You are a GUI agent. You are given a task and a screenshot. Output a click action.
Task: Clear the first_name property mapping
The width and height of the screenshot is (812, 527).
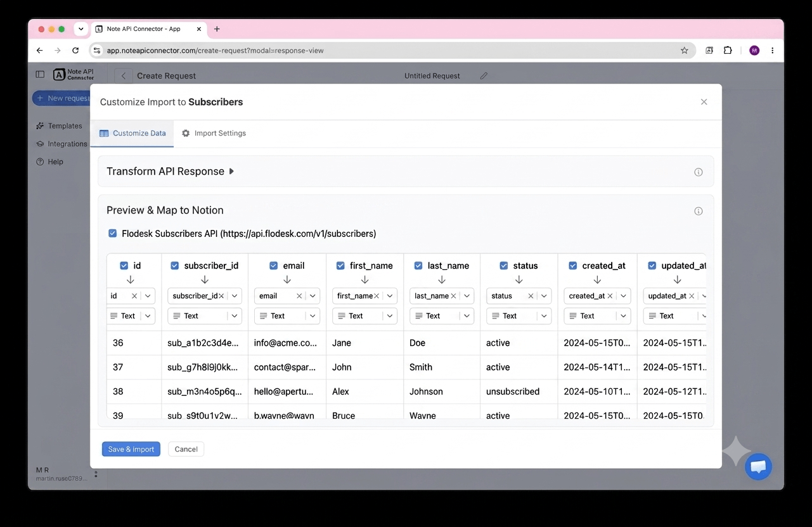click(x=377, y=296)
